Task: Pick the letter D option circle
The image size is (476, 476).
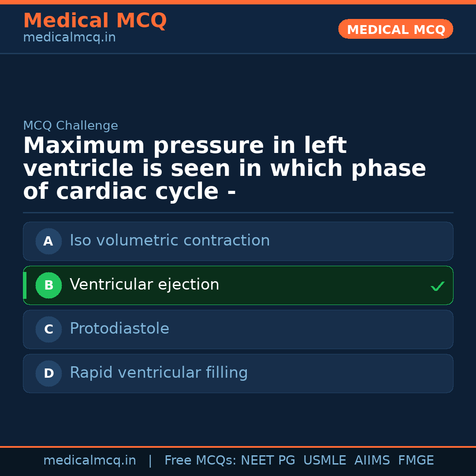Action: coord(48,373)
